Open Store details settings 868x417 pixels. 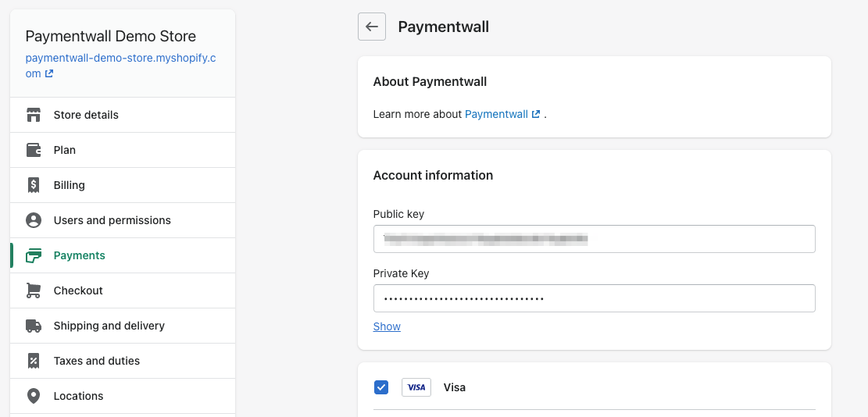point(123,115)
